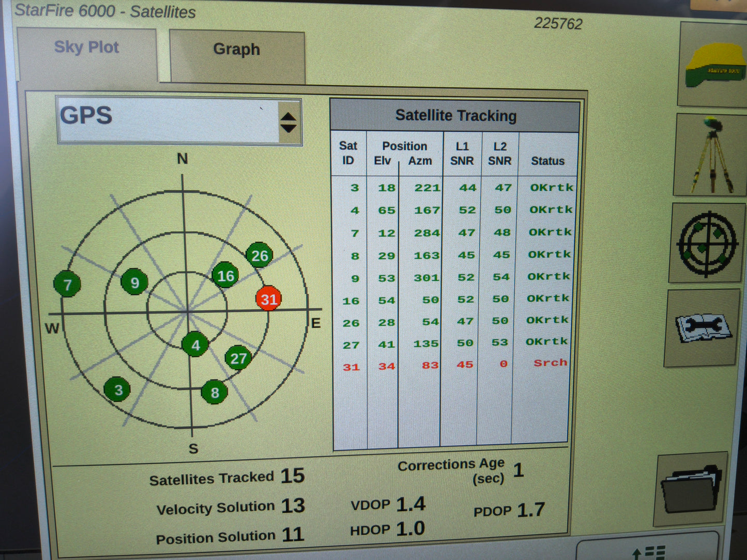Image resolution: width=747 pixels, height=560 pixels.
Task: Select red satellite 31 on sky plot
Action: 269,299
